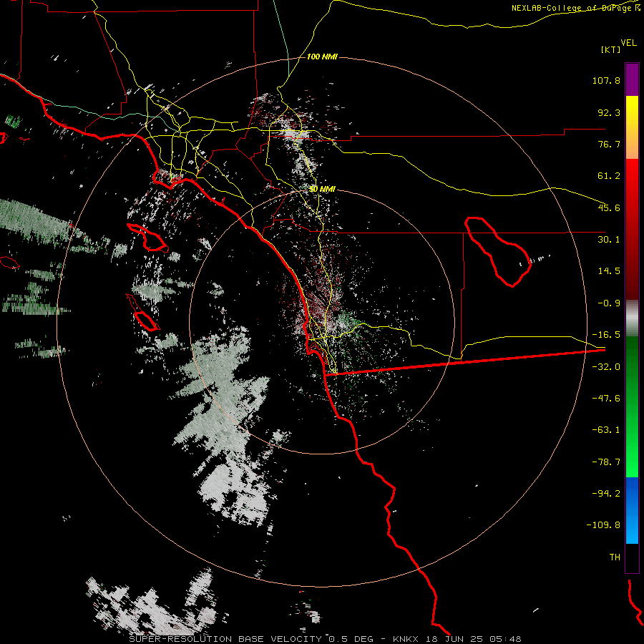This screenshot has height=644, width=644.
Task: Click the VEL legend title
Action: tap(628, 42)
